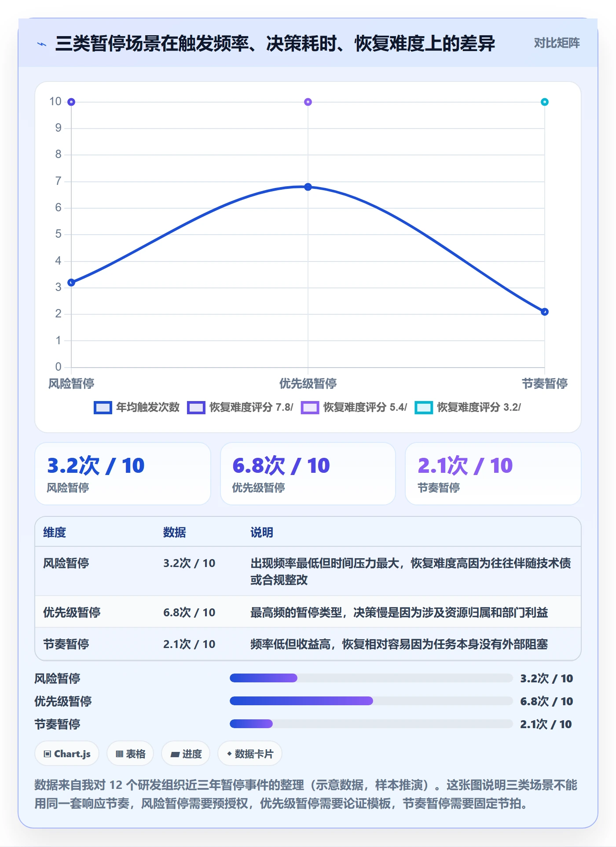Click the 6.8次 / 10 table cell

tap(189, 612)
